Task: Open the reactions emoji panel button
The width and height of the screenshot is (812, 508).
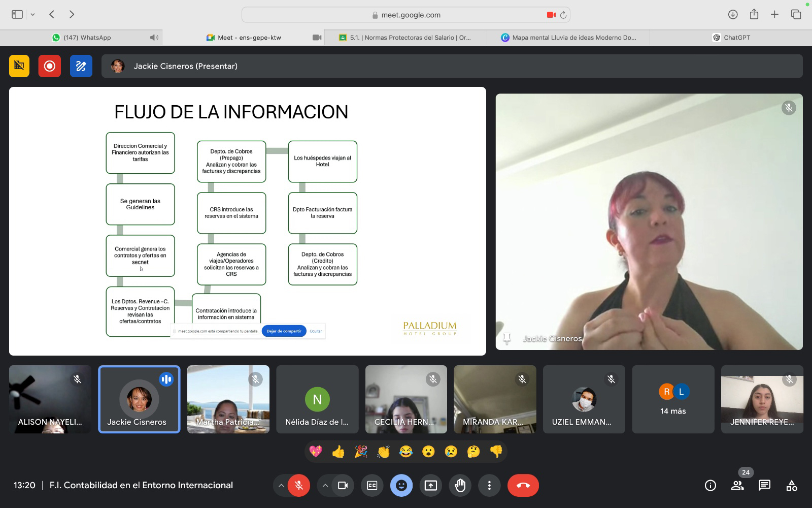Action: (401, 486)
